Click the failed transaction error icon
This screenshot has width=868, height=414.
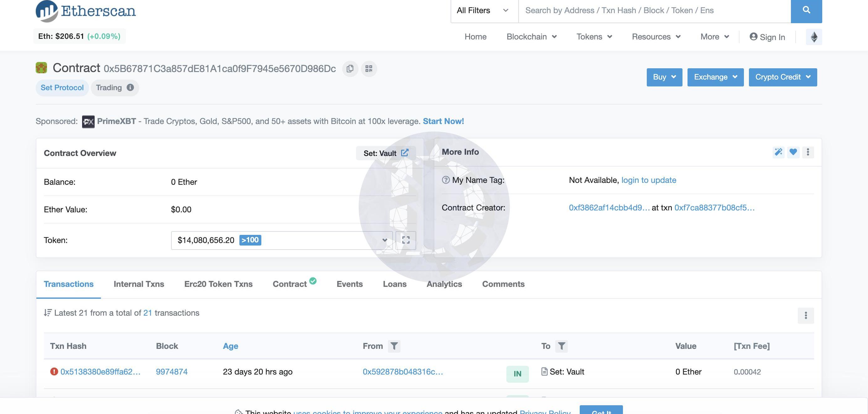pyautogui.click(x=54, y=371)
